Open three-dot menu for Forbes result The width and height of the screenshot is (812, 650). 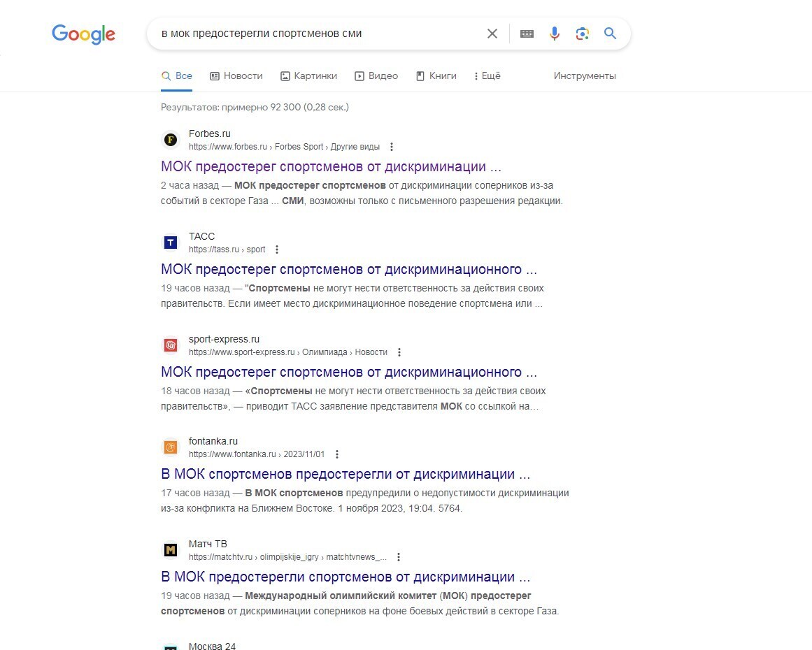pyautogui.click(x=392, y=147)
